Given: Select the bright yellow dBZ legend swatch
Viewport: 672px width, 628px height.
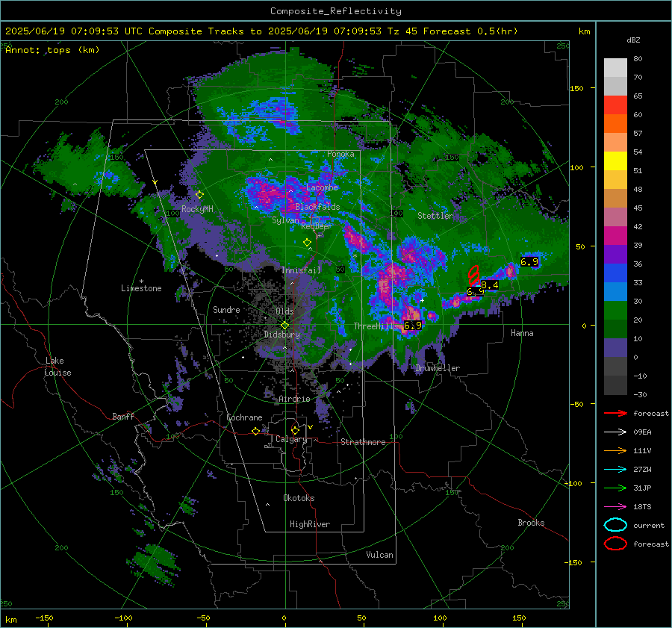Looking at the screenshot, I should (x=615, y=161).
